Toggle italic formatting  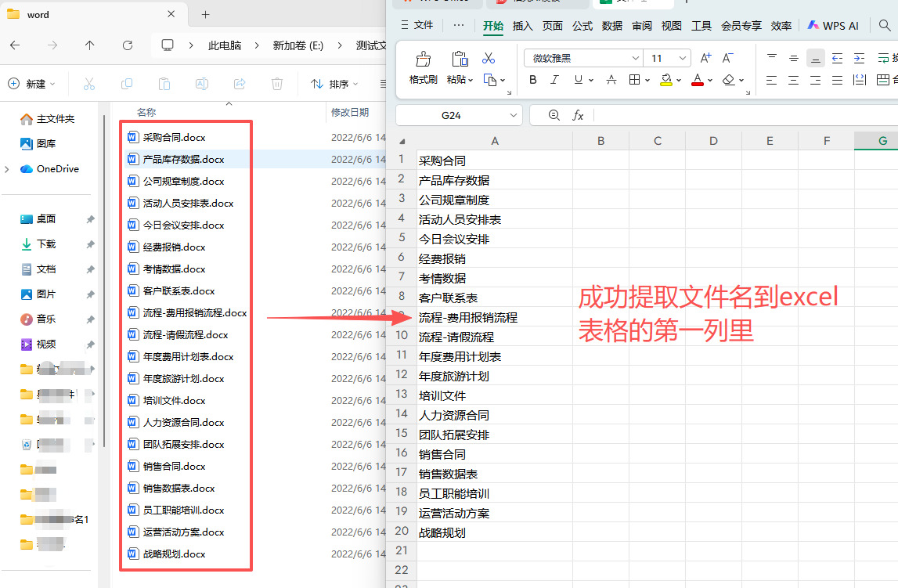555,80
